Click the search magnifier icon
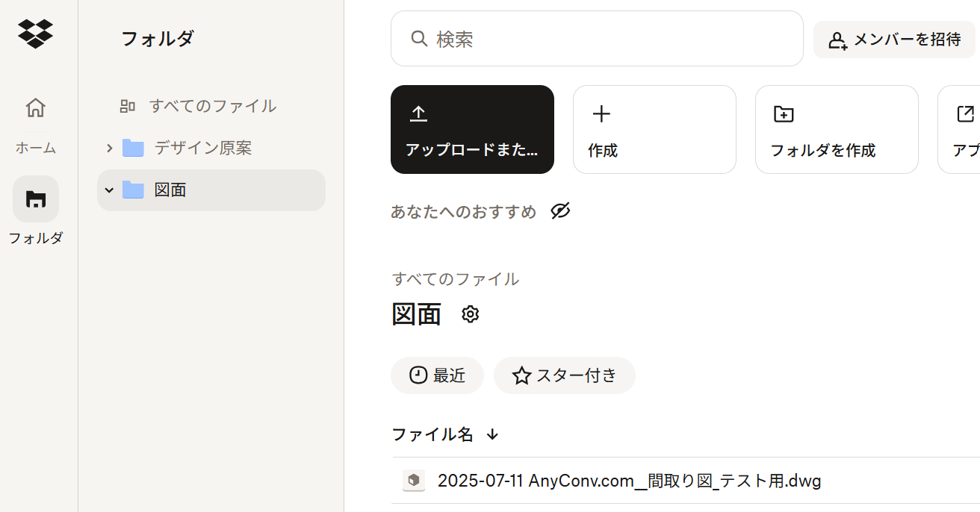The width and height of the screenshot is (980, 512). click(x=420, y=39)
